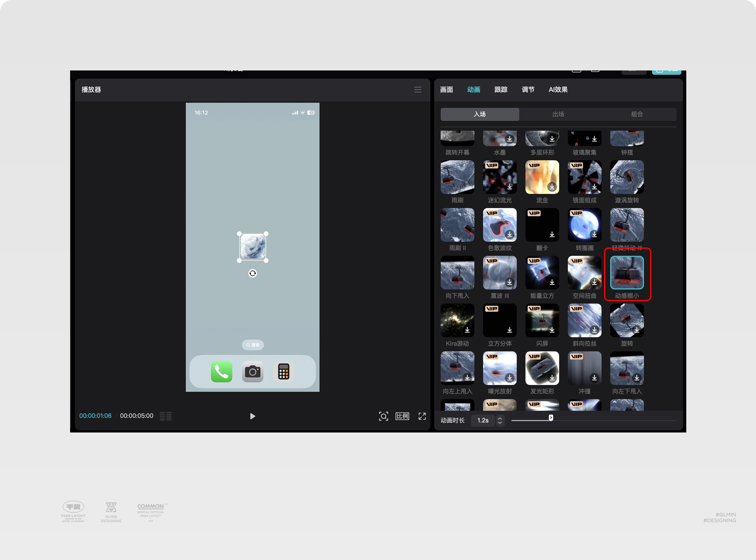The image size is (756, 560).
Task: Open the 跟踪 tab
Action: click(x=501, y=90)
